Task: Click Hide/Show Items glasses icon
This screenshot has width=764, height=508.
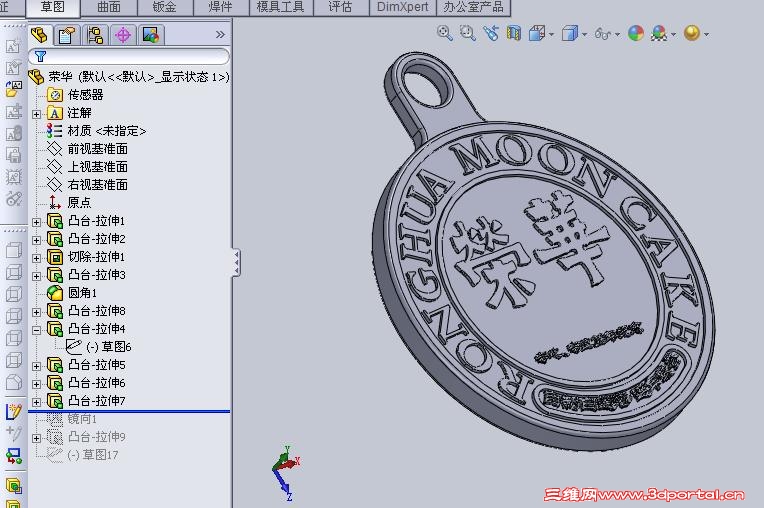Action: (603, 34)
